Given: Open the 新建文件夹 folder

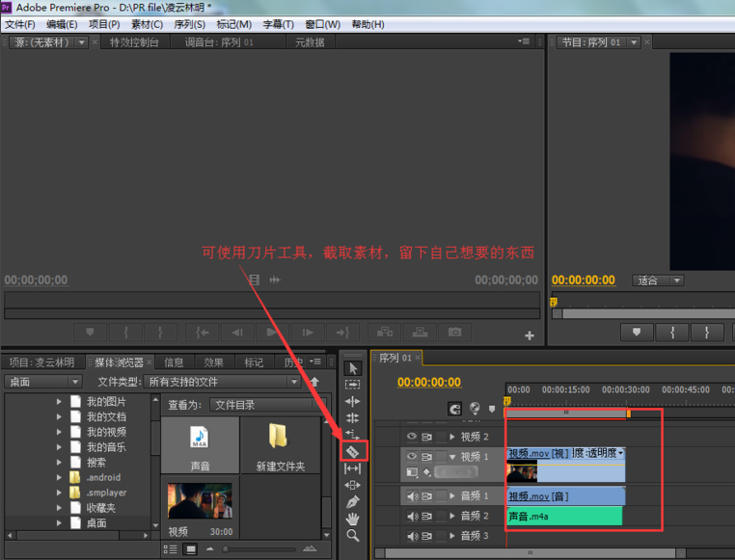Looking at the screenshot, I should pyautogui.click(x=280, y=443).
